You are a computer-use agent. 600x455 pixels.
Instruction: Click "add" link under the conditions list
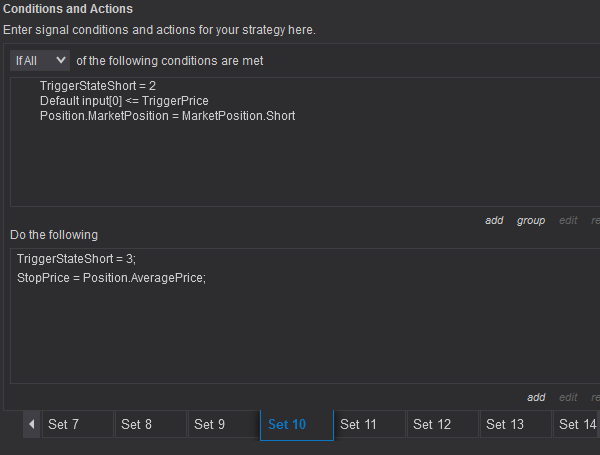(x=494, y=220)
